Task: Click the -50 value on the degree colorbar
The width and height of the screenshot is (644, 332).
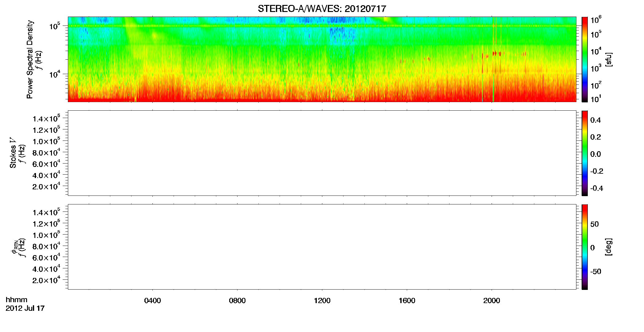Action: pos(595,272)
